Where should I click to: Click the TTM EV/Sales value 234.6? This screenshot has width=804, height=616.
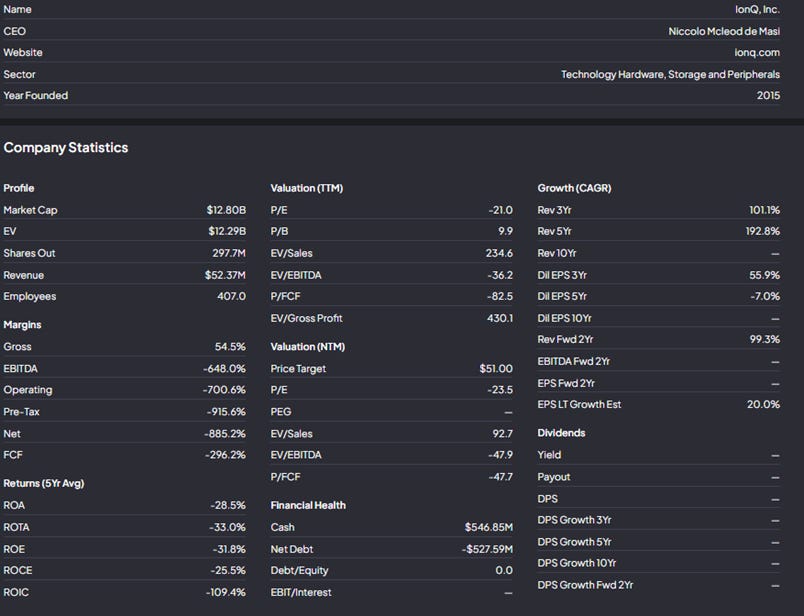pyautogui.click(x=499, y=253)
